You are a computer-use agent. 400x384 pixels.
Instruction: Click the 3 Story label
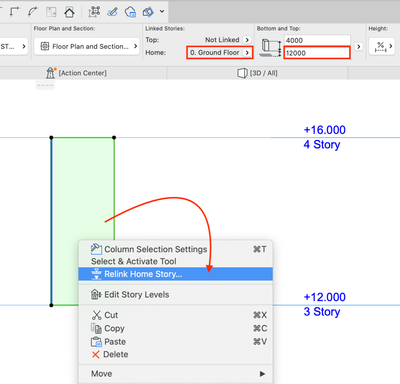(322, 312)
